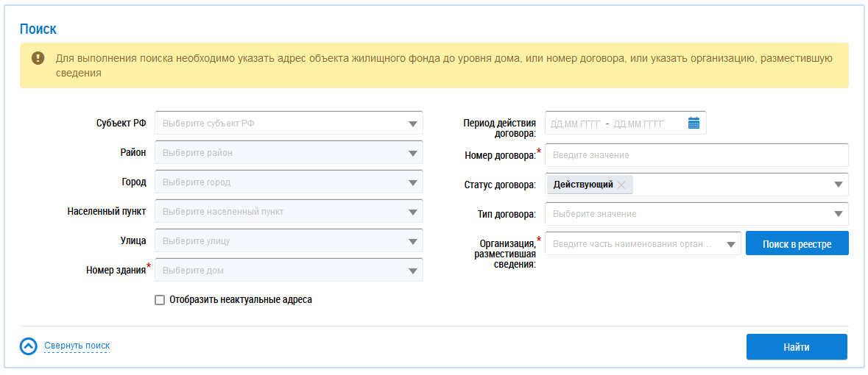The height and width of the screenshot is (375, 868).
Task: Click the yellow warning exclamation icon
Action: [38, 58]
